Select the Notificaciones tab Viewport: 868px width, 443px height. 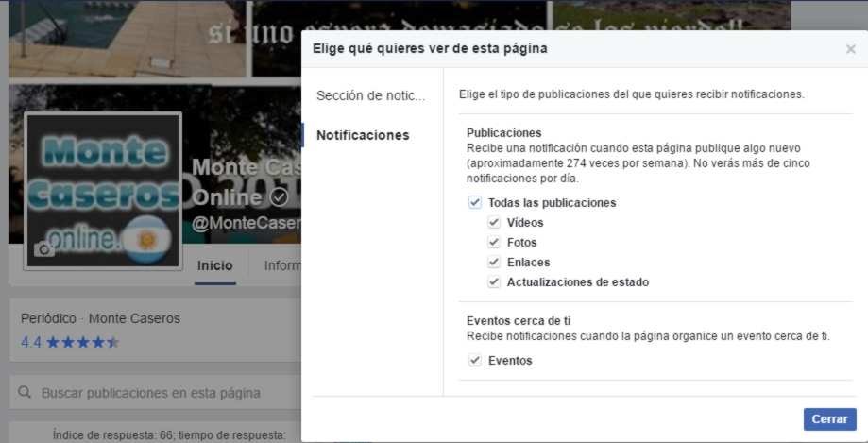click(363, 135)
